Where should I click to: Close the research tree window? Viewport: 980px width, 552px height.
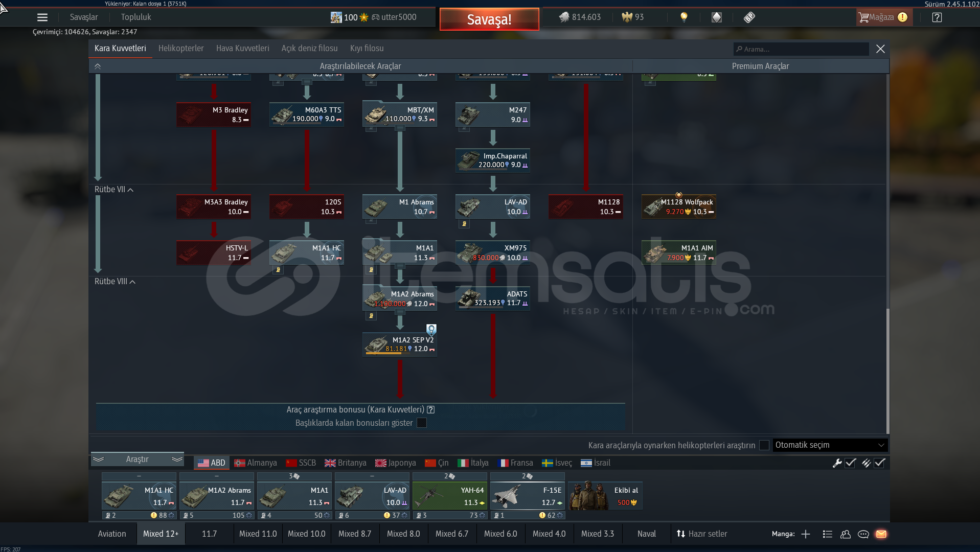point(880,49)
